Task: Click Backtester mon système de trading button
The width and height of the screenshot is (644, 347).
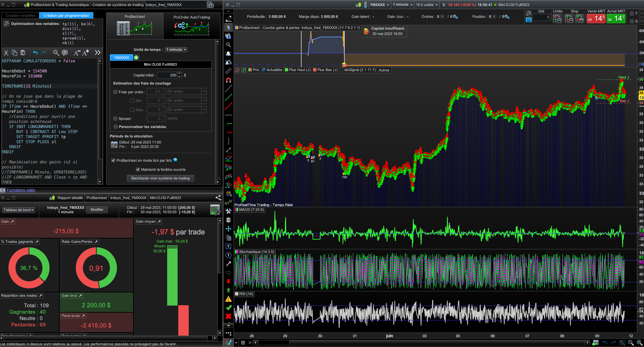Action: [x=160, y=178]
